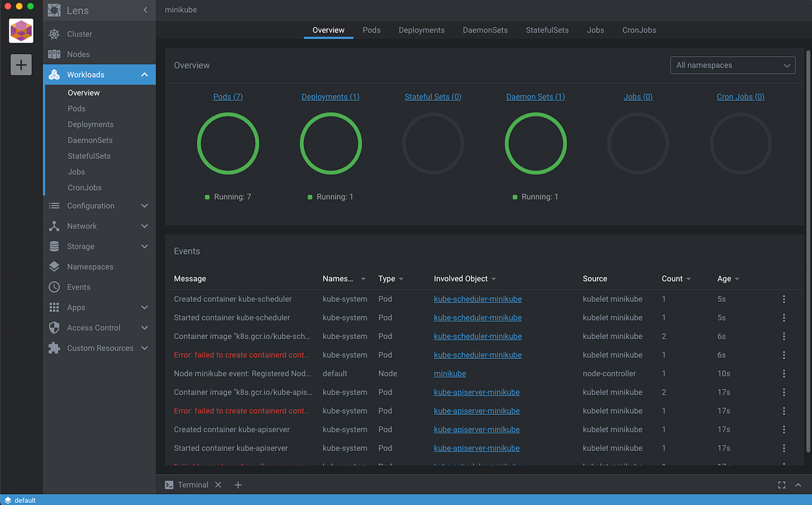Open kube-apiserver-minikube link in Started container kube-apiserver row
The image size is (812, 505).
coord(476,448)
